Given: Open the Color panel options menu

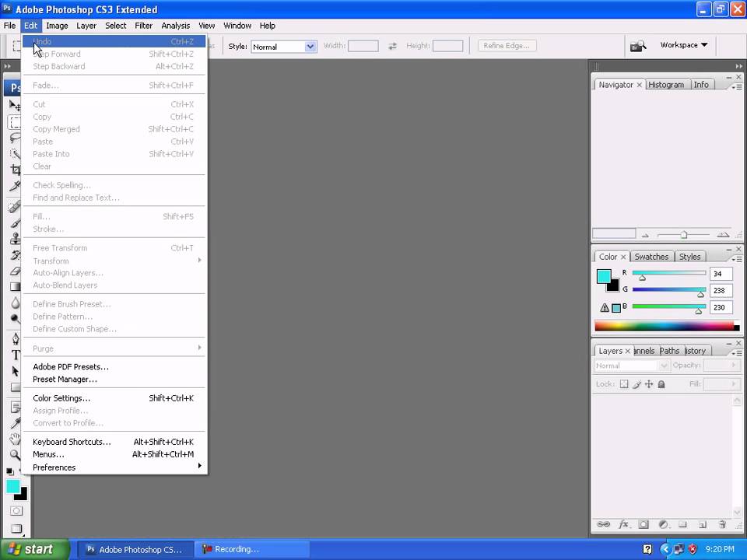Looking at the screenshot, I should pos(737,258).
